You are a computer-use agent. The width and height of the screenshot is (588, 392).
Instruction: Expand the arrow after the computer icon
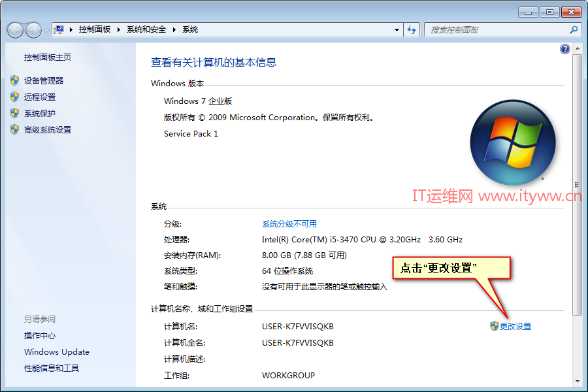pyautogui.click(x=71, y=29)
